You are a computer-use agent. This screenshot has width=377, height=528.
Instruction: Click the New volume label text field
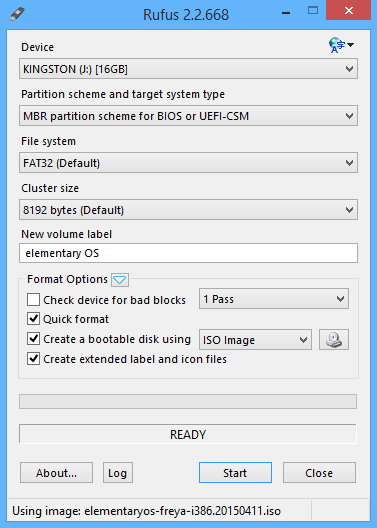tap(188, 253)
